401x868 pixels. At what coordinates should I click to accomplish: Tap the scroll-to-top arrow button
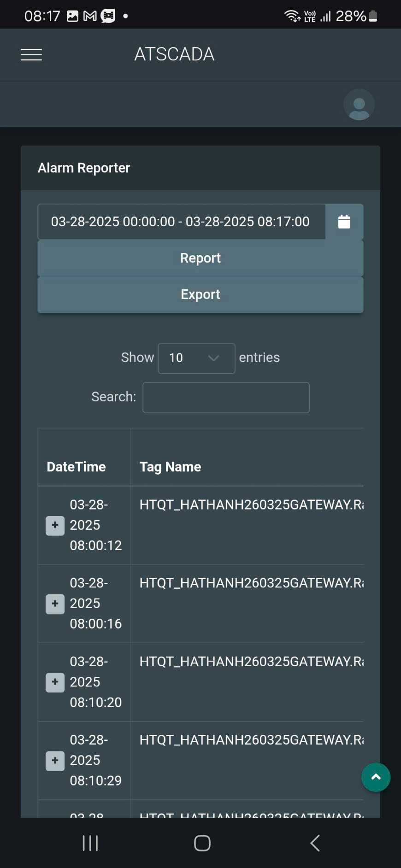(x=376, y=777)
